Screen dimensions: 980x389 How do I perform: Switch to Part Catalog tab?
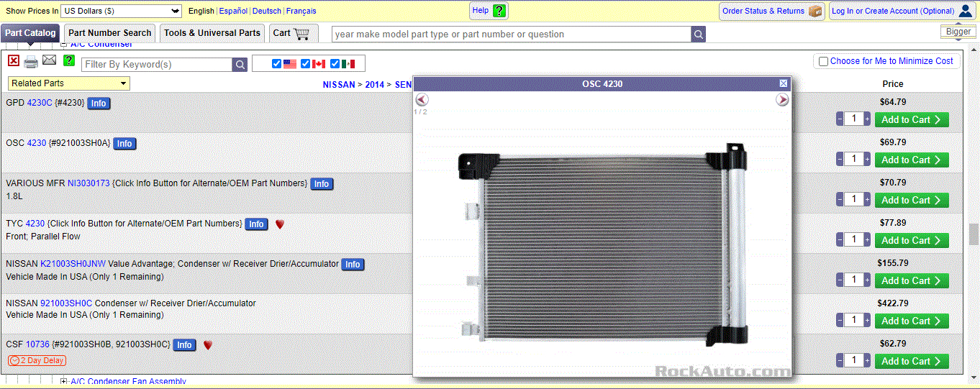[x=30, y=33]
